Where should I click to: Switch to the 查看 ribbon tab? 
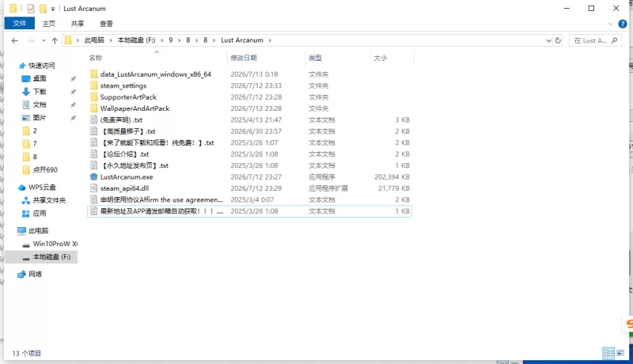click(x=107, y=24)
